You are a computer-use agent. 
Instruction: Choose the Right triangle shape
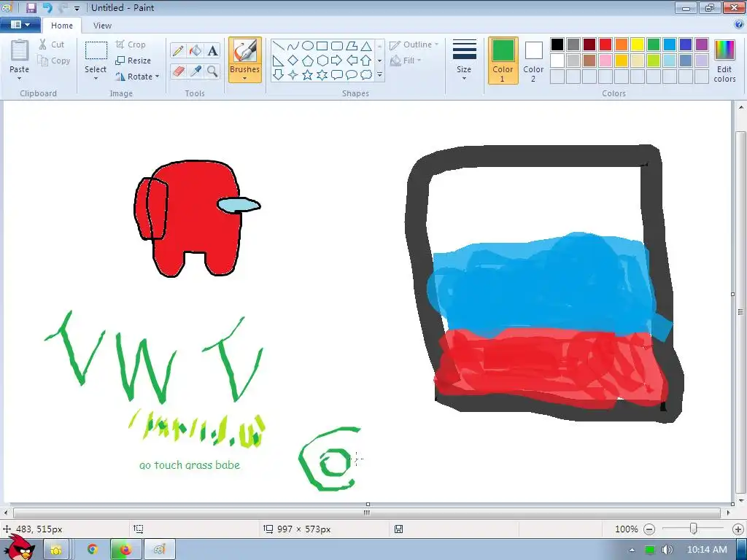279,61
